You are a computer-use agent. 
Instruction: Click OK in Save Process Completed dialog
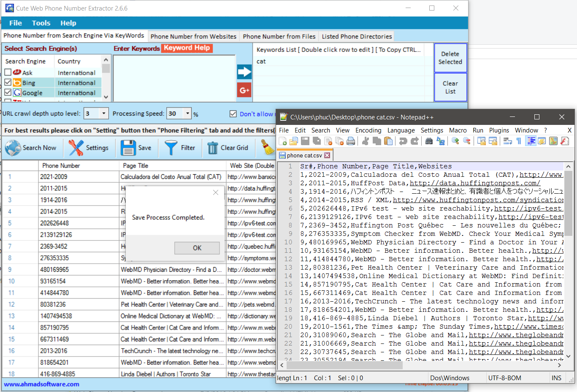197,248
